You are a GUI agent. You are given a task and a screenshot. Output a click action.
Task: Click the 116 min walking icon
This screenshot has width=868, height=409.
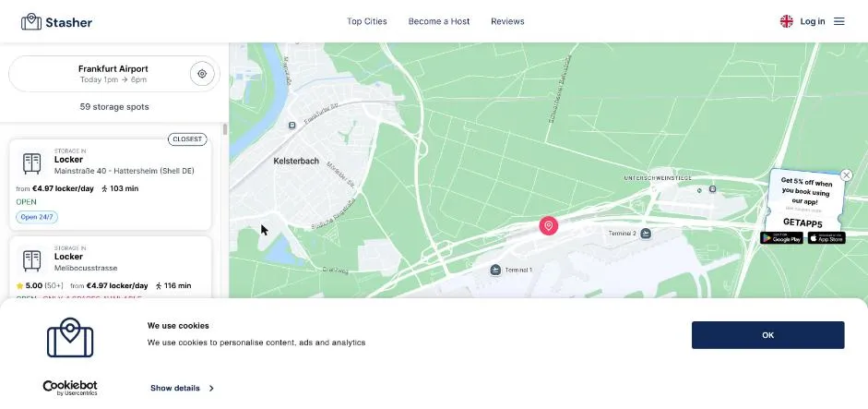[x=159, y=286]
